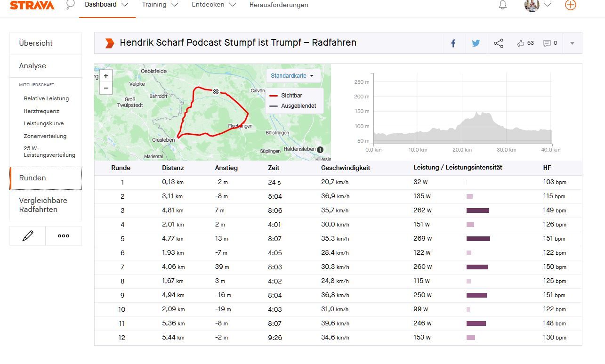
Task: Switch to the Analyse sidebar tab
Action: pyautogui.click(x=32, y=66)
